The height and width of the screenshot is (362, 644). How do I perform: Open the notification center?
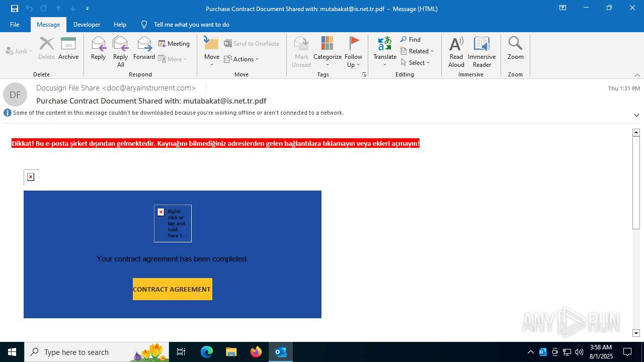click(x=627, y=352)
